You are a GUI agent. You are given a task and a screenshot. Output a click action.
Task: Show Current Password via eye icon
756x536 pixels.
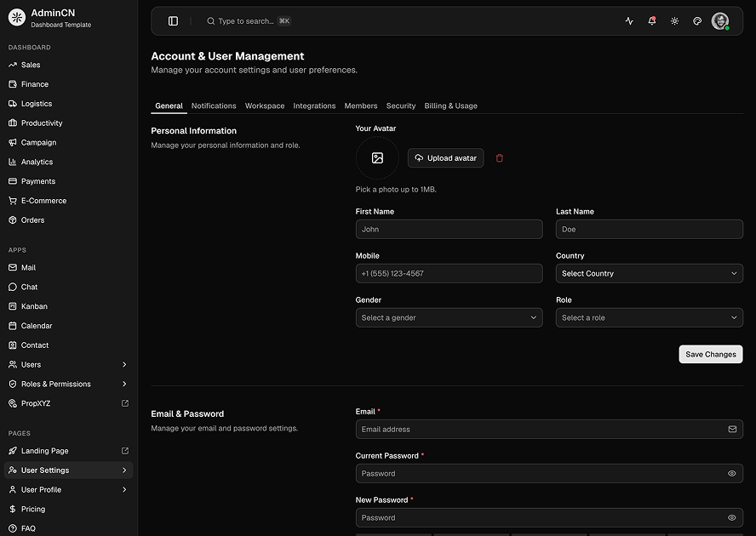pos(732,473)
